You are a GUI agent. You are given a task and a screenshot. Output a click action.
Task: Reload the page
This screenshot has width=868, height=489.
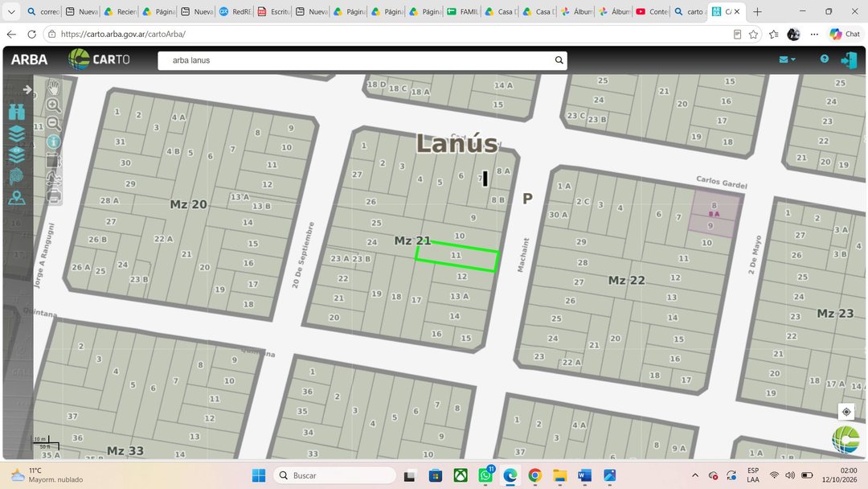click(x=31, y=35)
